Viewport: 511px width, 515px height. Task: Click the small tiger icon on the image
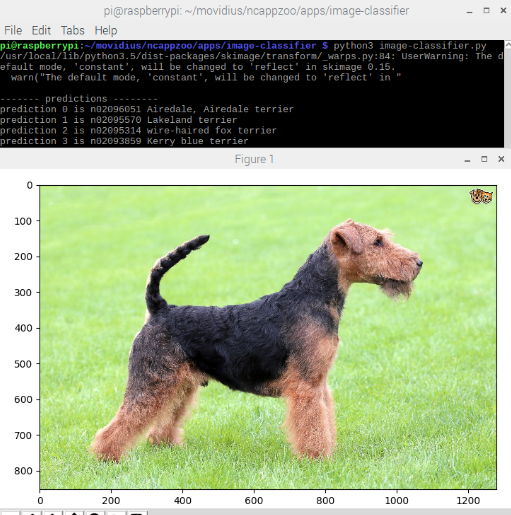click(x=481, y=196)
